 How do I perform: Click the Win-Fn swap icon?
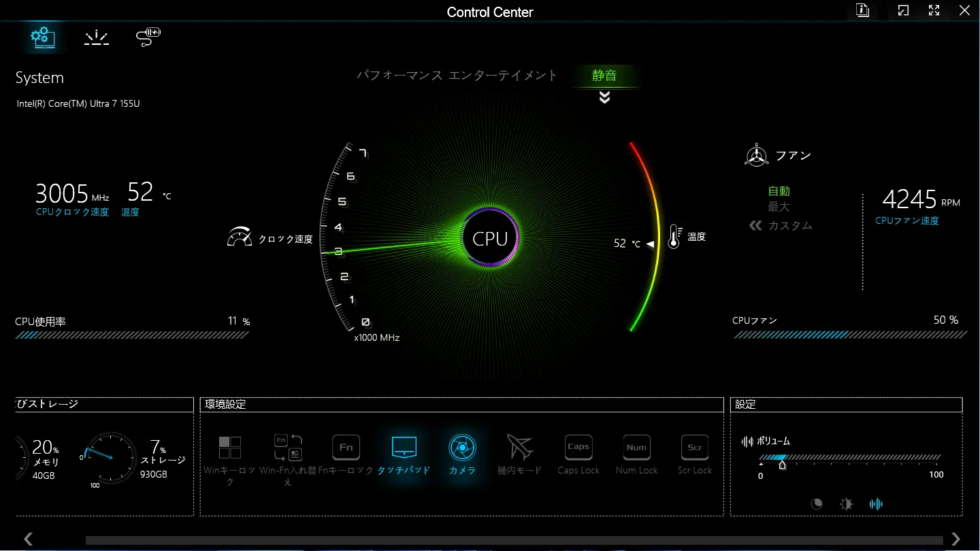click(288, 448)
